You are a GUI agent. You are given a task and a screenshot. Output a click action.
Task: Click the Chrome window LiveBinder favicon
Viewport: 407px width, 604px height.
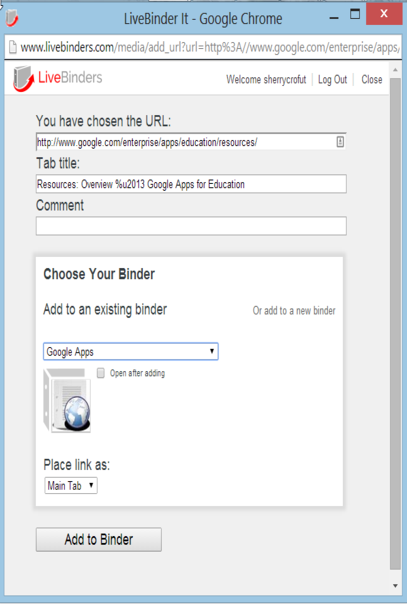pos(12,18)
